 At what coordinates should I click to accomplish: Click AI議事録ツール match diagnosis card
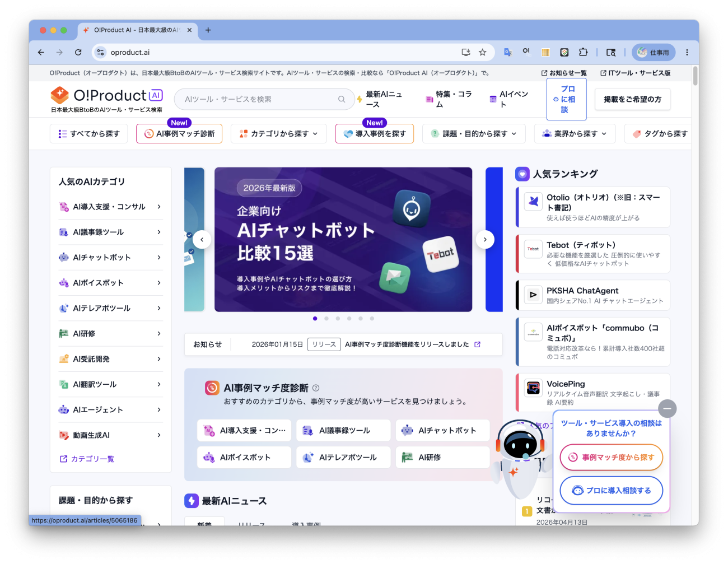pyautogui.click(x=343, y=431)
